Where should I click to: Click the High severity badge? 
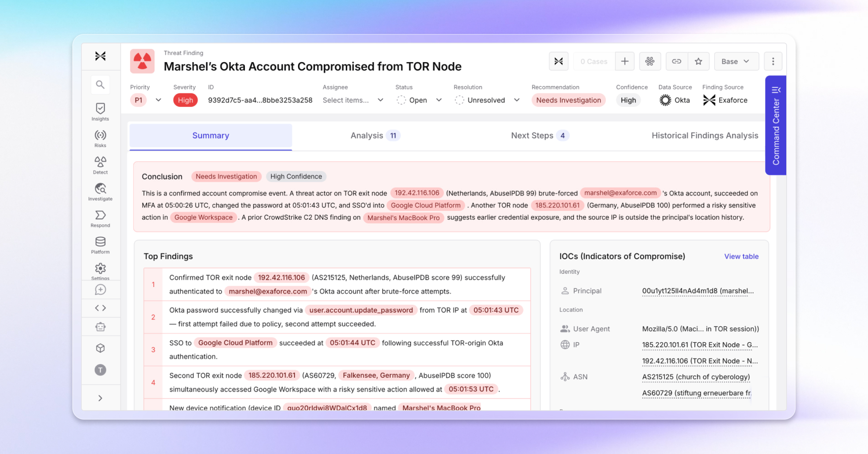pos(186,100)
